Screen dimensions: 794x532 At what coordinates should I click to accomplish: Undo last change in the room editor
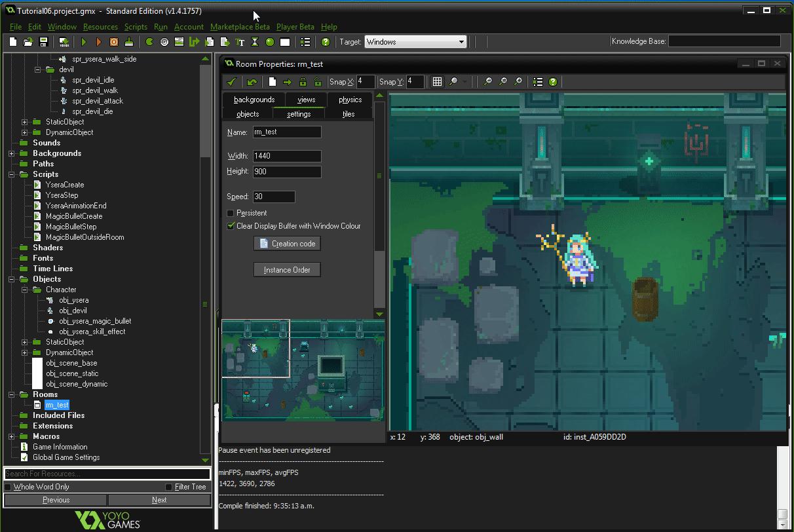point(252,82)
